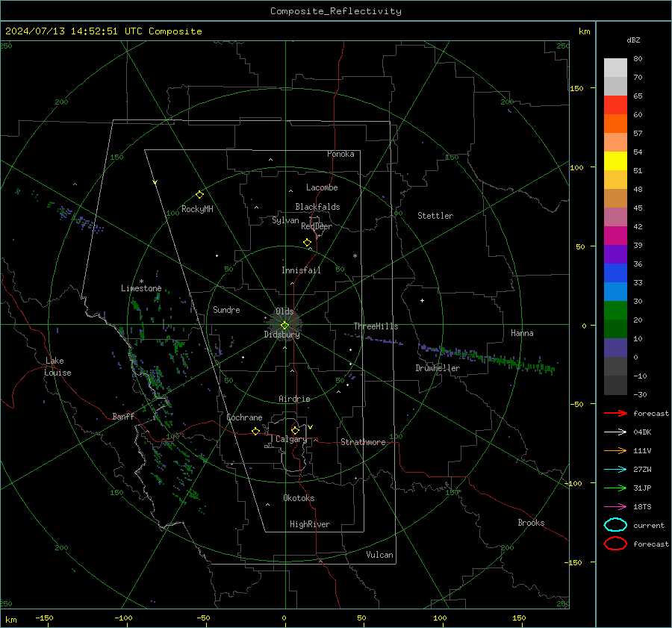Select the Lacombe city label
The image size is (672, 628).
322,187
